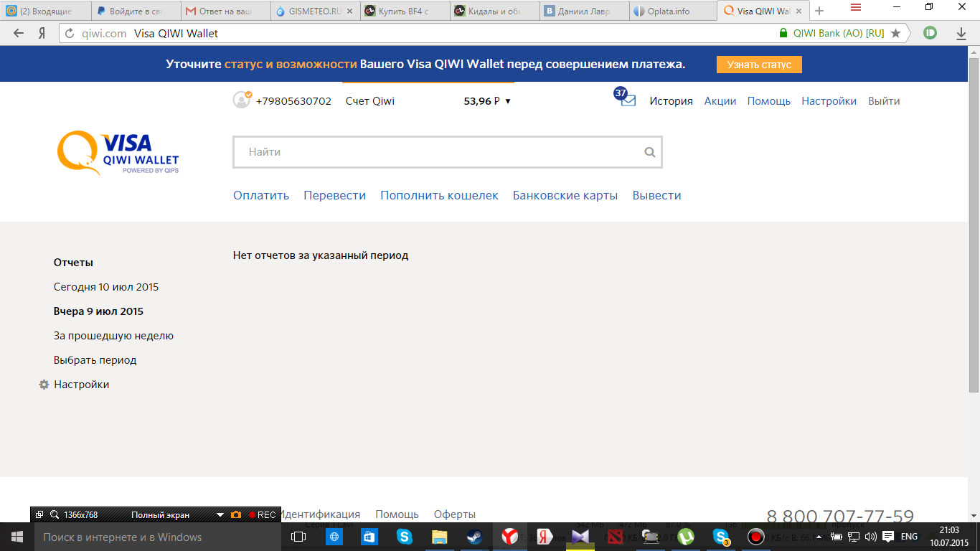Image resolution: width=980 pixels, height=551 pixels.
Task: Switch to the Даниил Лавр VK tab
Action: pyautogui.click(x=585, y=11)
